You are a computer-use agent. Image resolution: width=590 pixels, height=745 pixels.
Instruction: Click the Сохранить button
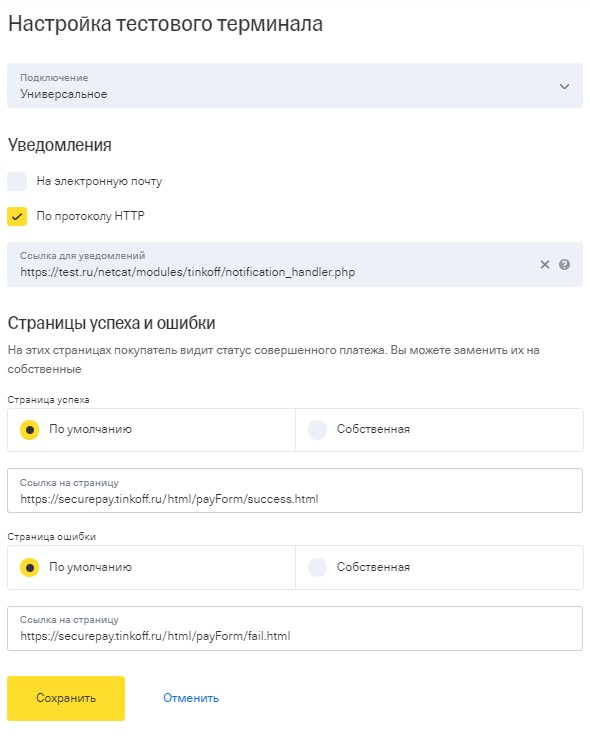point(66,698)
